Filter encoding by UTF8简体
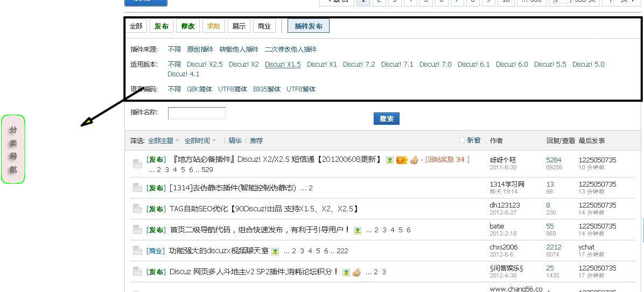The width and height of the screenshot is (644, 292). pos(233,89)
